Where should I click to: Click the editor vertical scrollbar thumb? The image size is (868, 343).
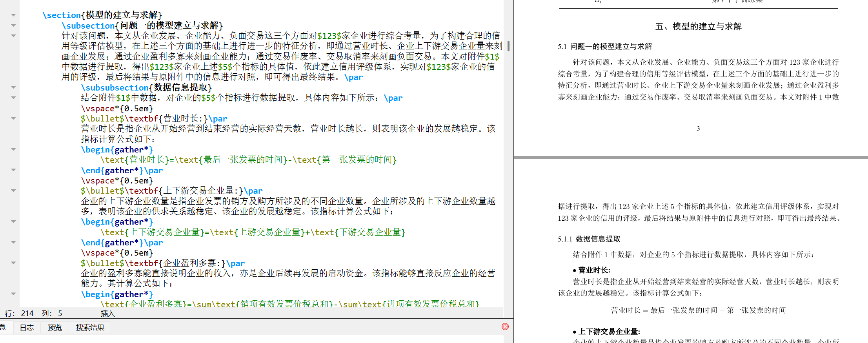508,46
